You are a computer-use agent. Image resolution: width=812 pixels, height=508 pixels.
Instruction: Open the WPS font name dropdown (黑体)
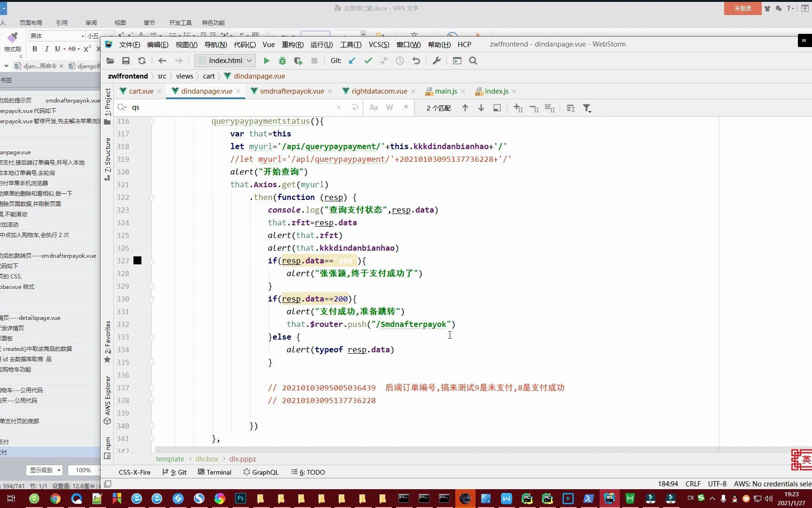82,36
